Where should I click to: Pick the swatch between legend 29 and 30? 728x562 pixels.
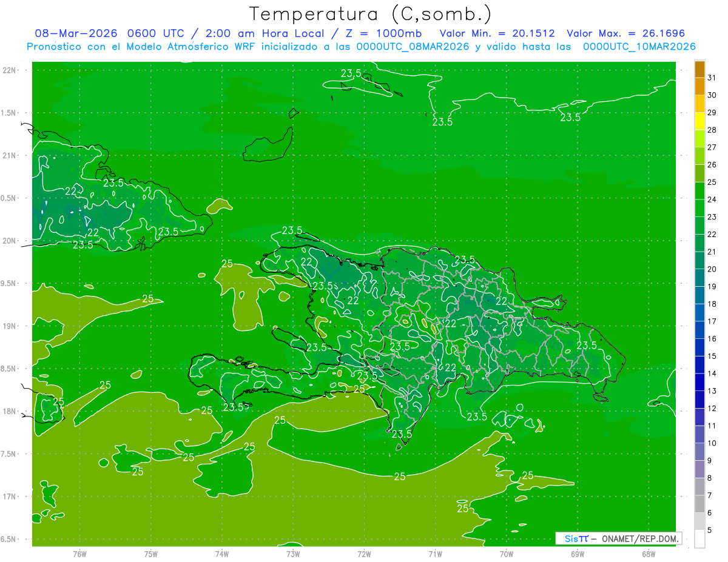(x=699, y=104)
